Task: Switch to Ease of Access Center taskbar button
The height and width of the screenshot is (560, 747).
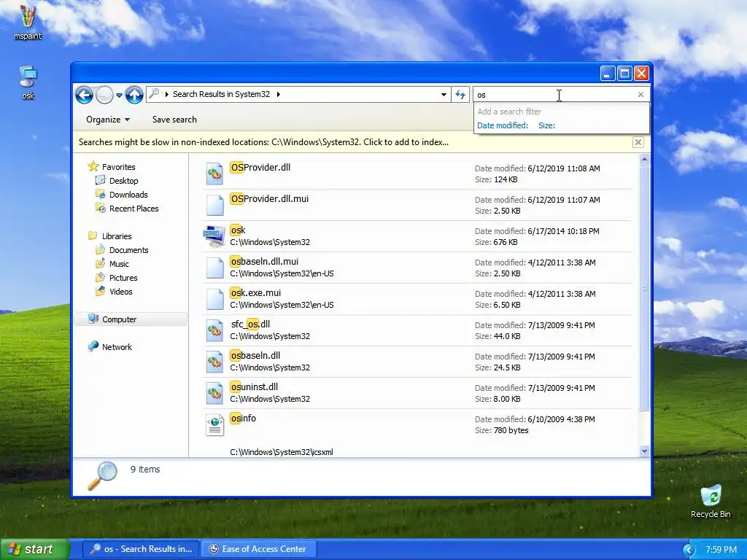Action: (x=259, y=549)
